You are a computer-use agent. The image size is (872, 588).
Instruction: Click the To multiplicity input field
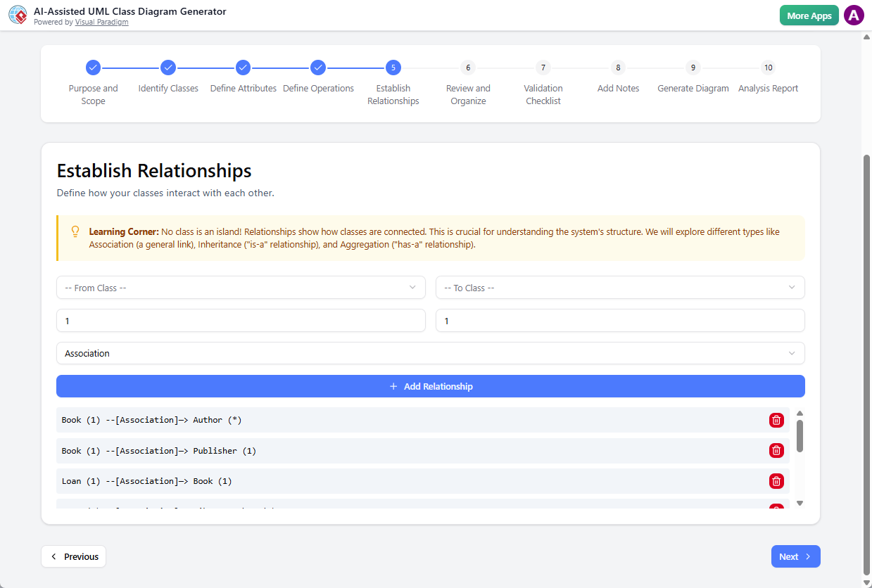click(620, 321)
